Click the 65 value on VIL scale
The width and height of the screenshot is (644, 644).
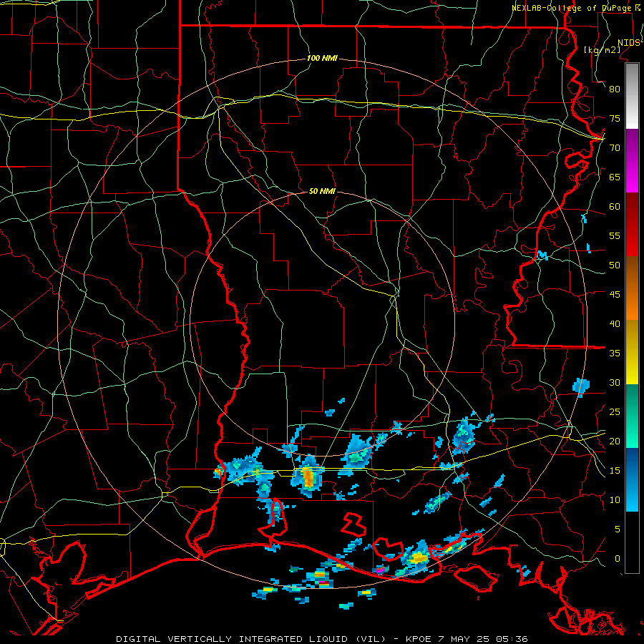coord(615,177)
